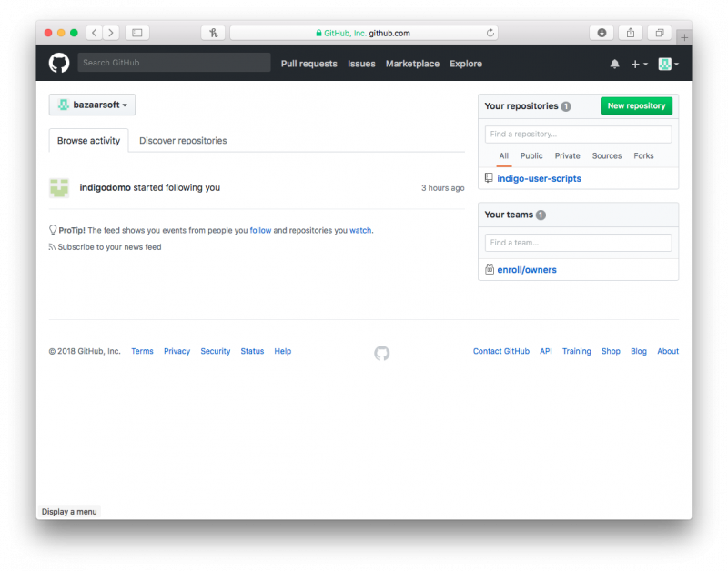Click the GitHub Octocat logo in header
Screen dimensions: 728x571
tap(59, 63)
